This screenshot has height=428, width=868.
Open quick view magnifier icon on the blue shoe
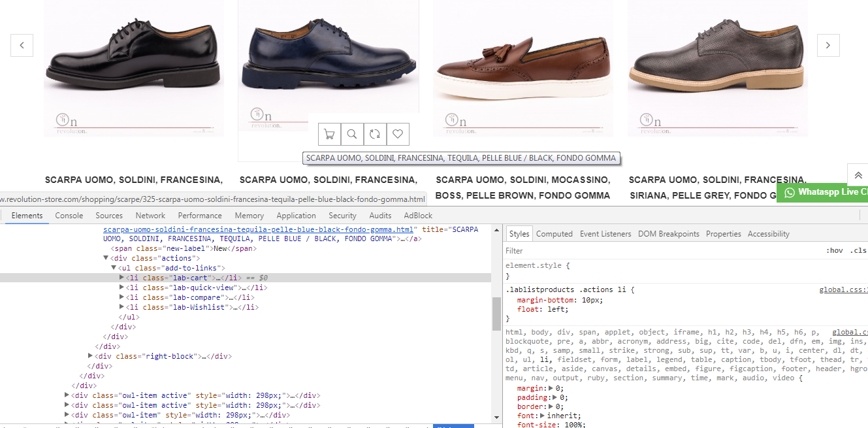click(352, 135)
